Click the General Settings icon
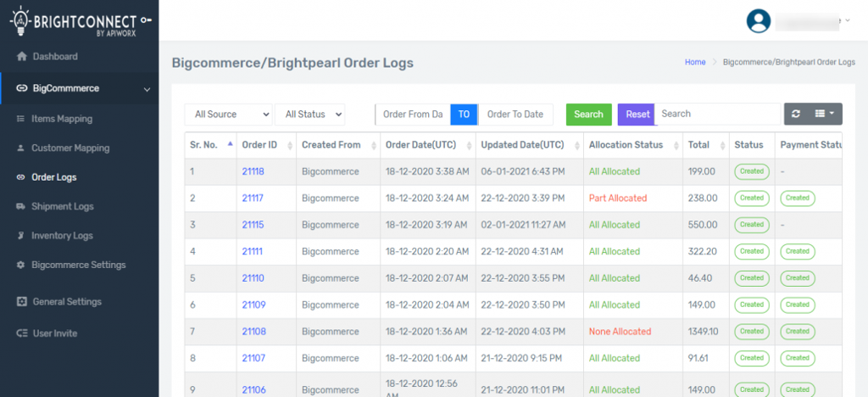Viewport: 868px width, 397px height. pos(21,302)
